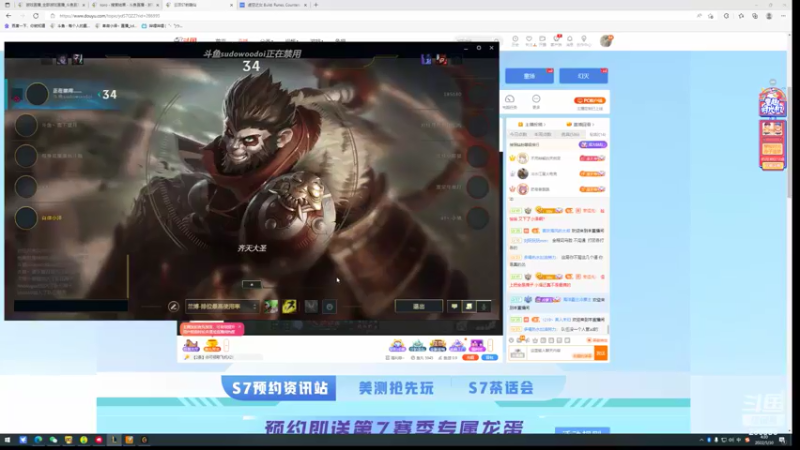The image size is (800, 450).
Task: Open the notes icon in game client
Action: [468, 306]
